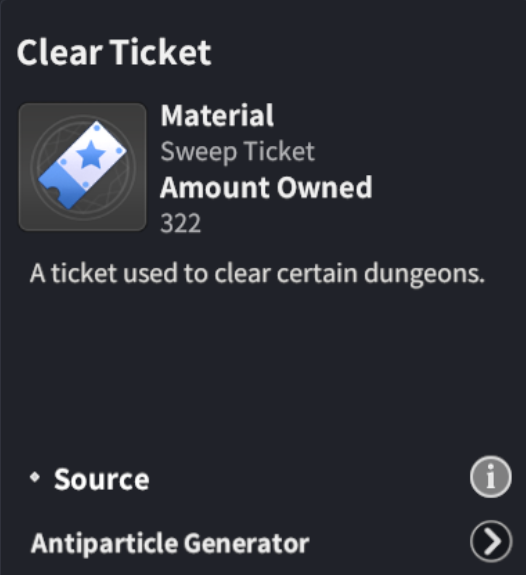Select the Clear Ticket item thumbnail frame
Viewport: 526px width, 575px height.
click(83, 167)
